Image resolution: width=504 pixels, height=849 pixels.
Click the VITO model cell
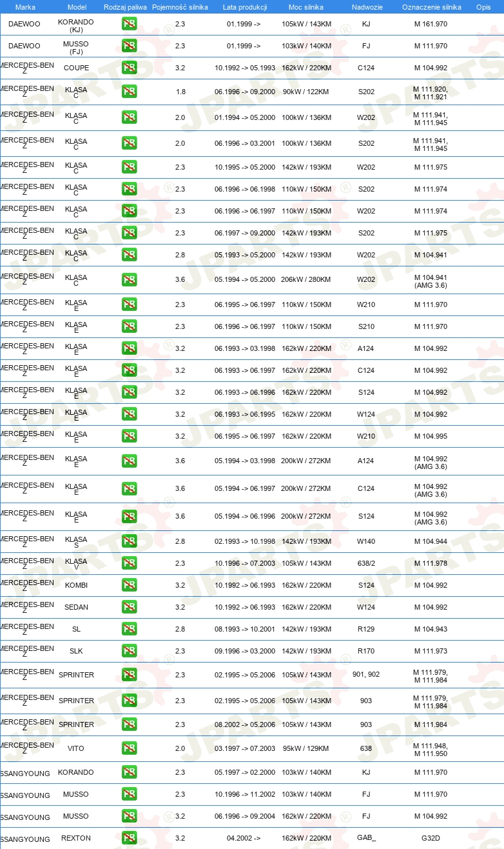point(76,748)
